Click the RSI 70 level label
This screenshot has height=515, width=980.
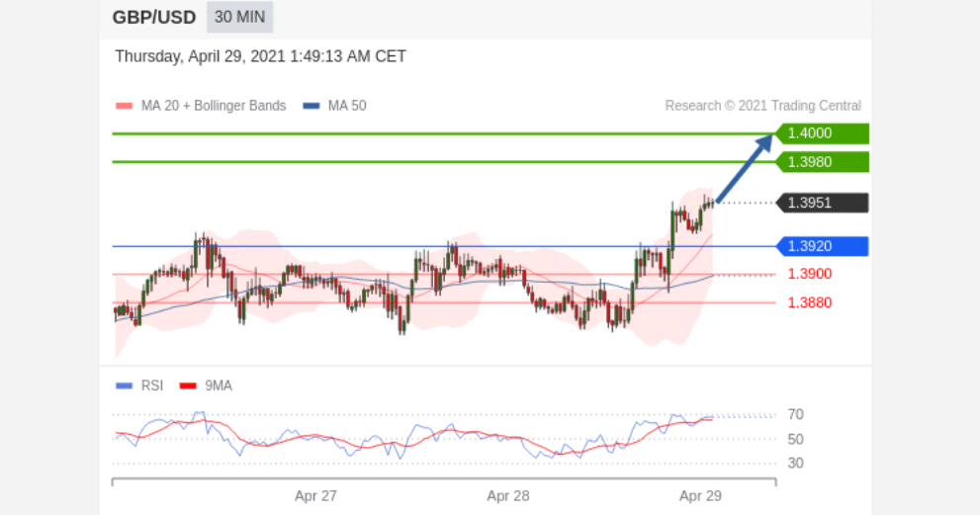(796, 414)
